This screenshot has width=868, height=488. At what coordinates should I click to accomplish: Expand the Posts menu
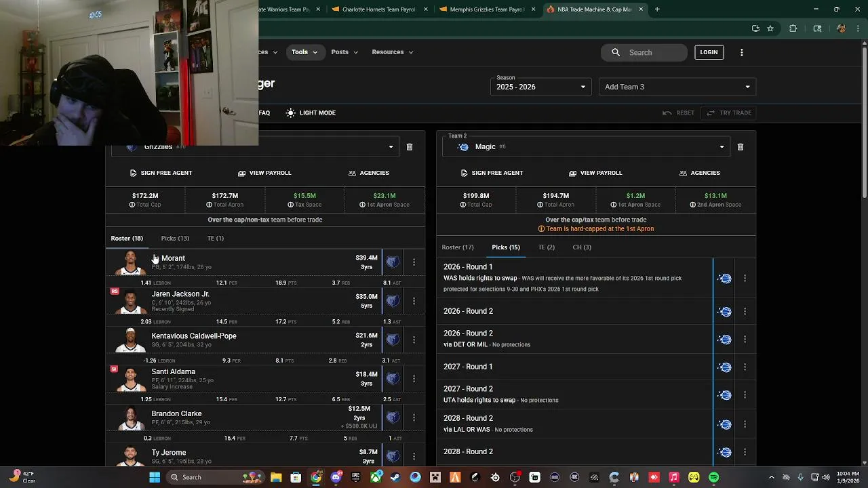coord(344,52)
